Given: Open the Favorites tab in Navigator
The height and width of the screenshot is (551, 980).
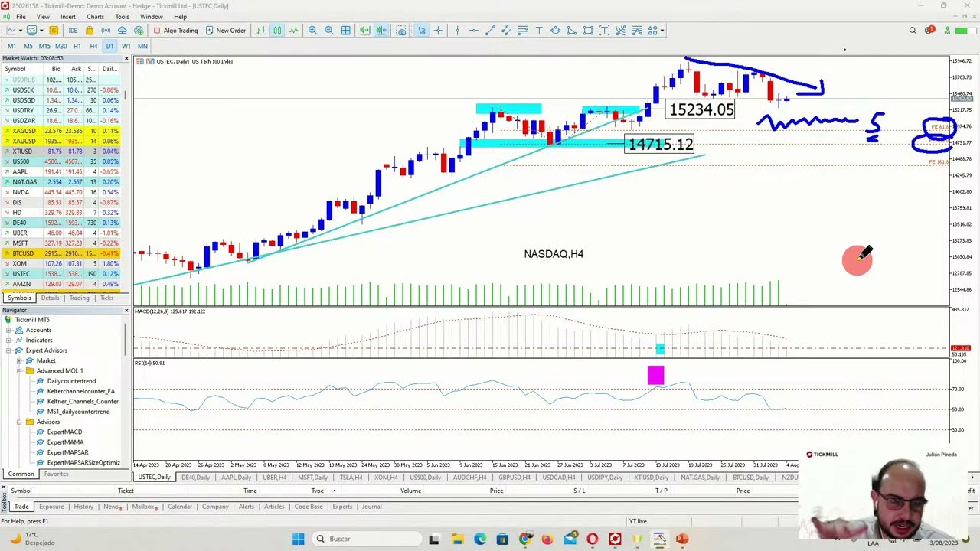Looking at the screenshot, I should [56, 474].
